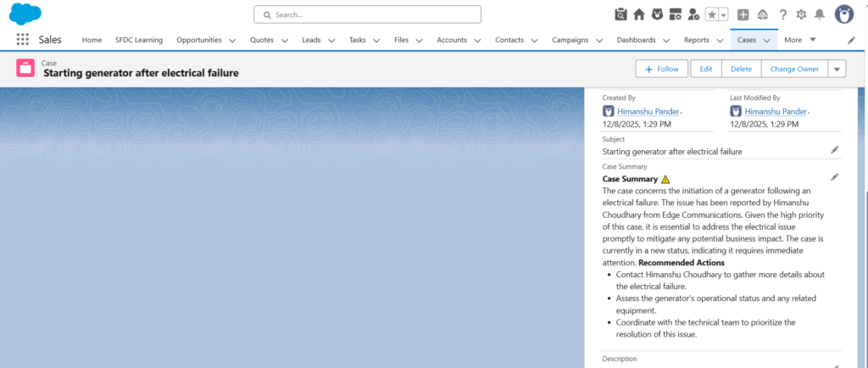This screenshot has width=868, height=368.
Task: Open the user profile avatar
Action: [x=844, y=14]
